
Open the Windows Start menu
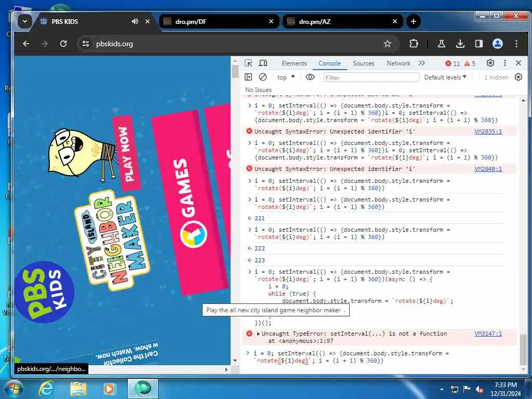coord(14,389)
